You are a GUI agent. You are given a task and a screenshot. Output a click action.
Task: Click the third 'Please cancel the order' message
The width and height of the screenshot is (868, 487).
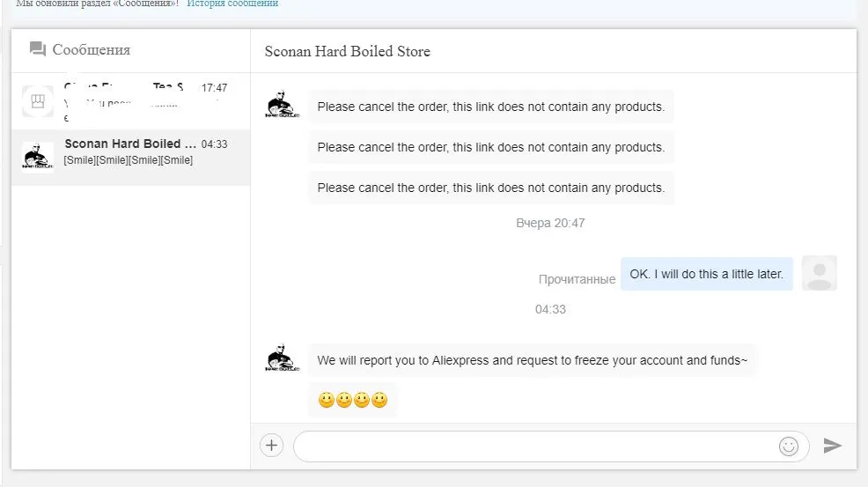coord(491,188)
